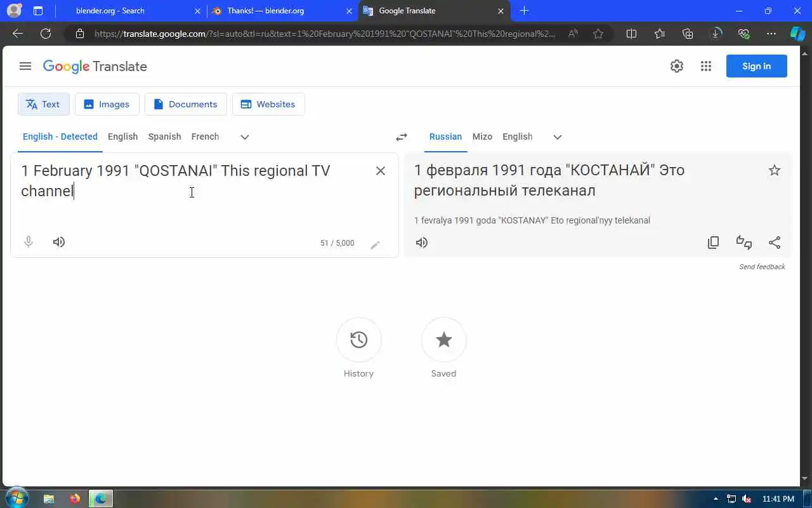Click the muted volume tray icon
Viewport: 812px width, 508px height.
pos(747,498)
